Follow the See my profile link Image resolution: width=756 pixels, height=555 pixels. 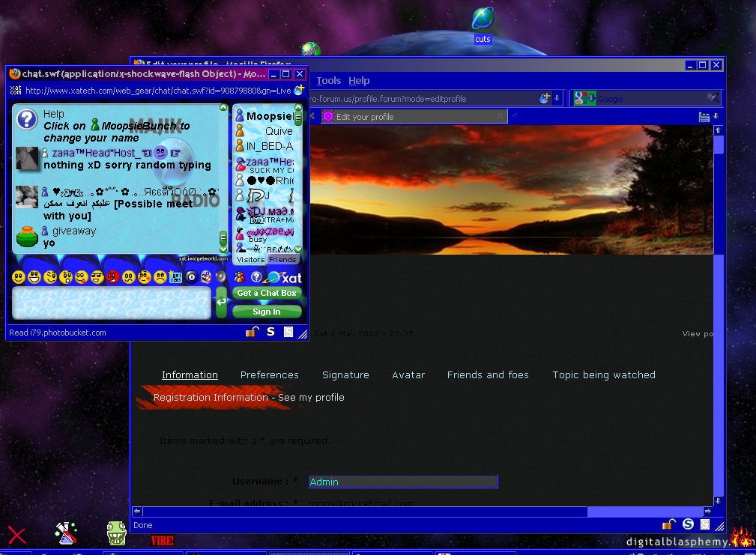(311, 398)
